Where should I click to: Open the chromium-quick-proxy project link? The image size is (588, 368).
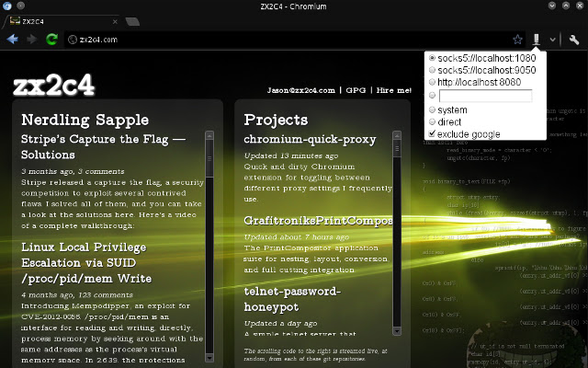[310, 139]
